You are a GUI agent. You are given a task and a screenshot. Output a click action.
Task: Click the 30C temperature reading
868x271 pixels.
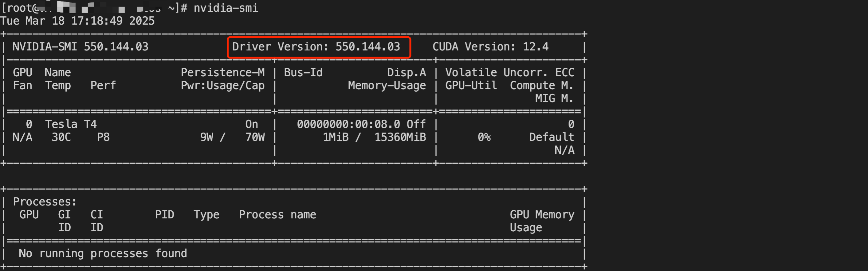pyautogui.click(x=61, y=137)
